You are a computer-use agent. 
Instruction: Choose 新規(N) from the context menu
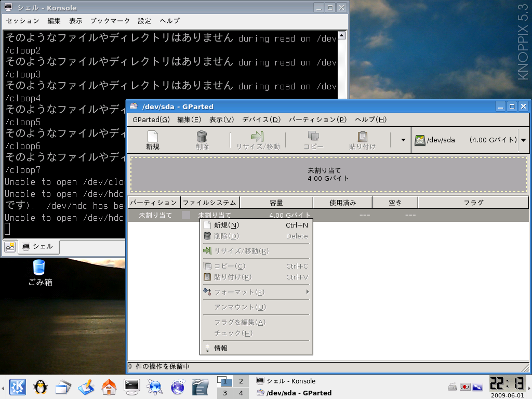coord(256,225)
